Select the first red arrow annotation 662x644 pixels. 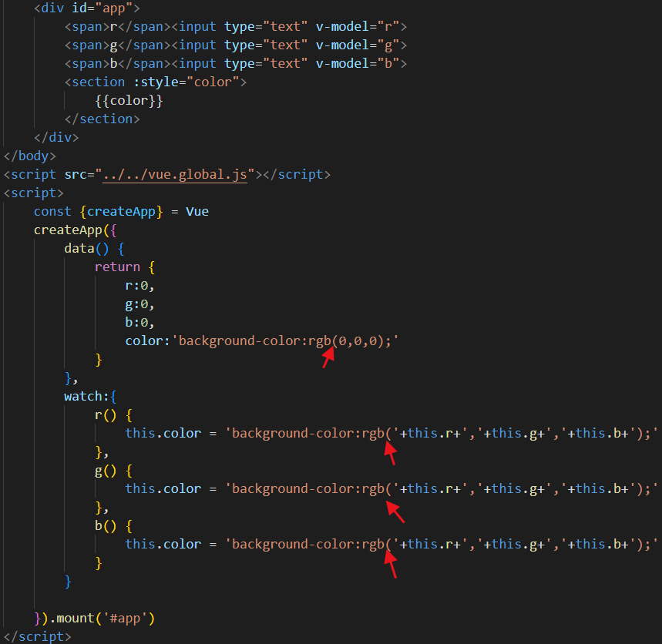329,357
